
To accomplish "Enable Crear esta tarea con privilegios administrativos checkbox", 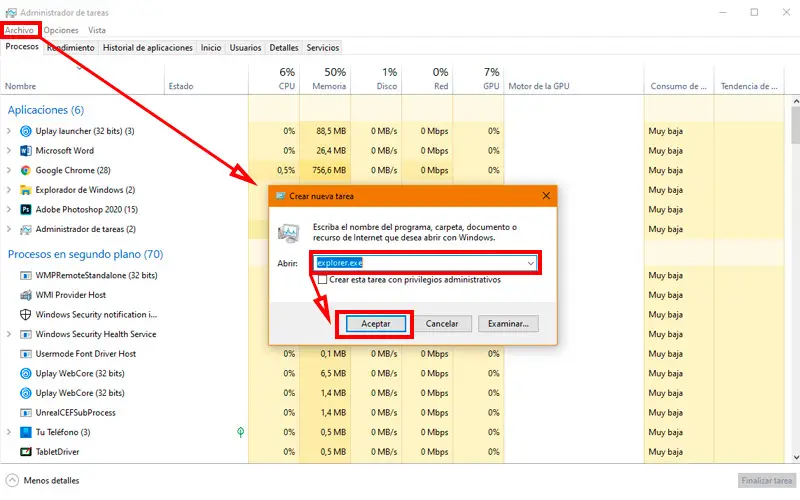I will [x=322, y=280].
